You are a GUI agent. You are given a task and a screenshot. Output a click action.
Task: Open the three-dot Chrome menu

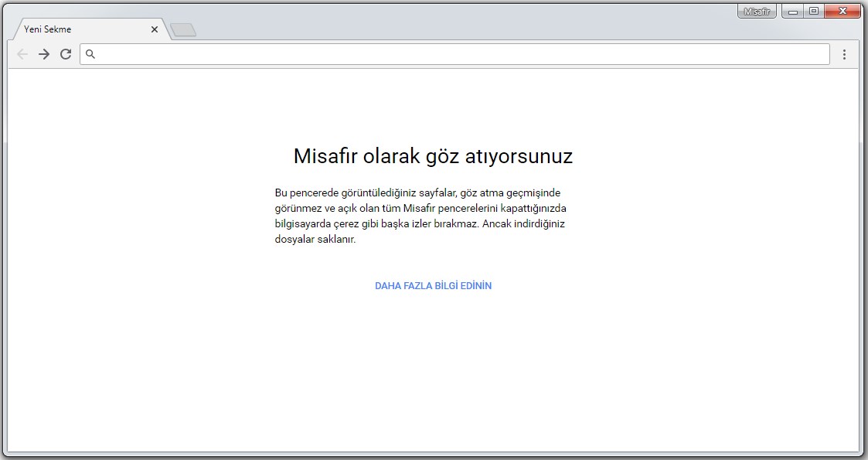point(844,54)
